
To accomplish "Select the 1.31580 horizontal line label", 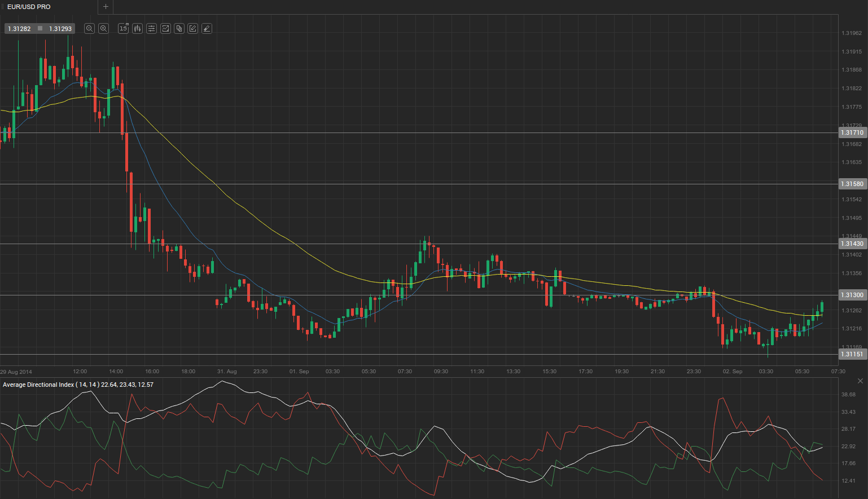I will coord(852,184).
